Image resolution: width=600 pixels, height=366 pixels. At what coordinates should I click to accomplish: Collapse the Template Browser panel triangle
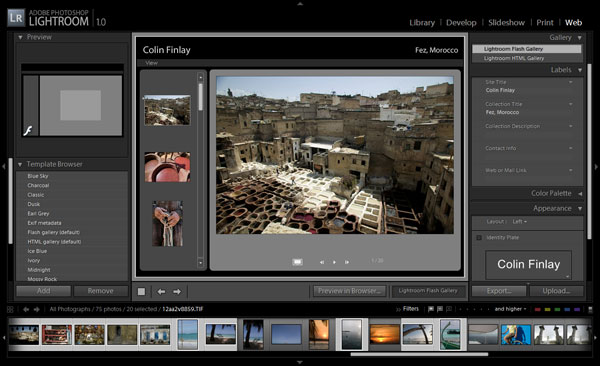(20, 165)
